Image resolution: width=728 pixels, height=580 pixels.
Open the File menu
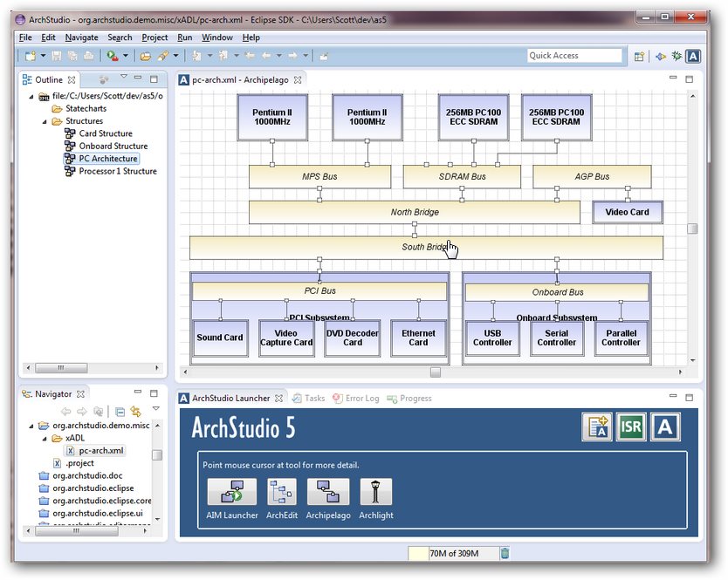[25, 38]
